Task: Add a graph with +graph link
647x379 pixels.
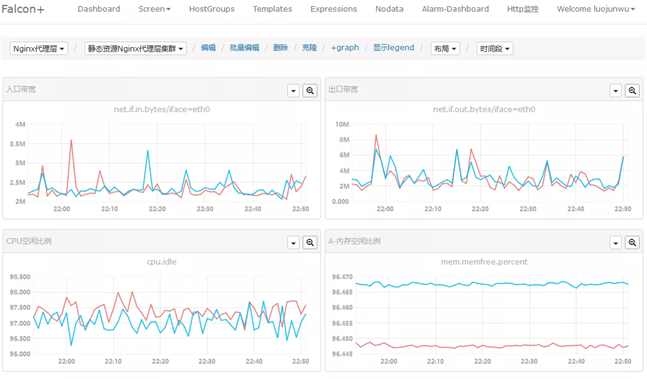Action: [x=345, y=48]
